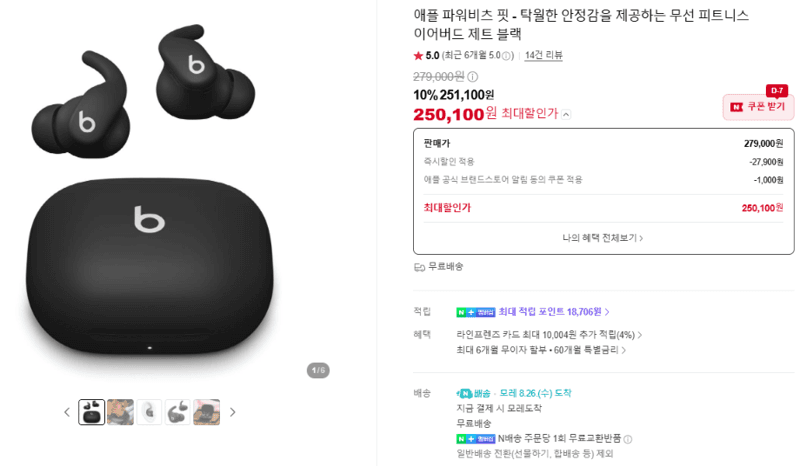Collapse the 최대할인가 price breakdown
The image size is (800, 467).
[566, 114]
